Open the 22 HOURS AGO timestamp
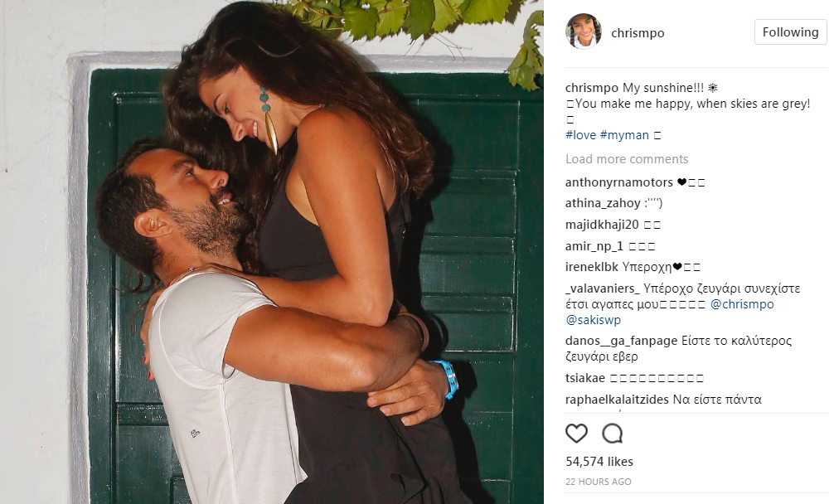 click(x=599, y=482)
